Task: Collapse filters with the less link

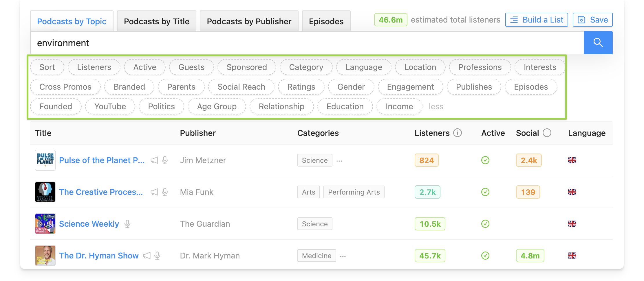Action: coord(436,106)
